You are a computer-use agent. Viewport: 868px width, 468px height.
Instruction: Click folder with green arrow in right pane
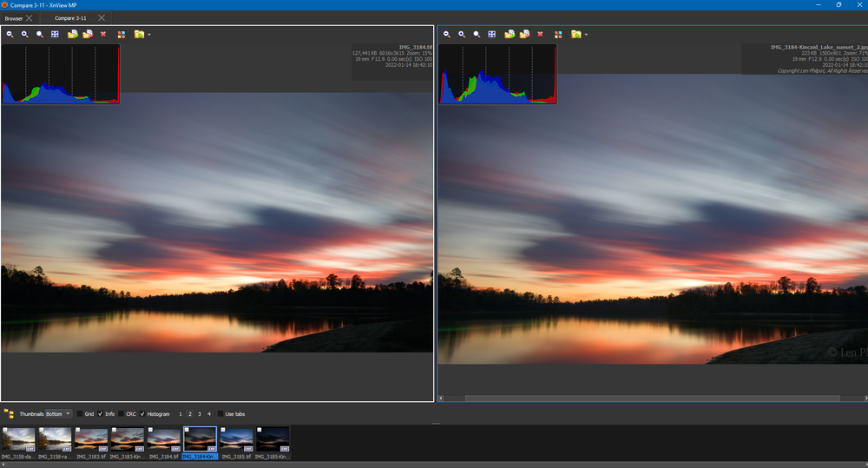tap(510, 34)
